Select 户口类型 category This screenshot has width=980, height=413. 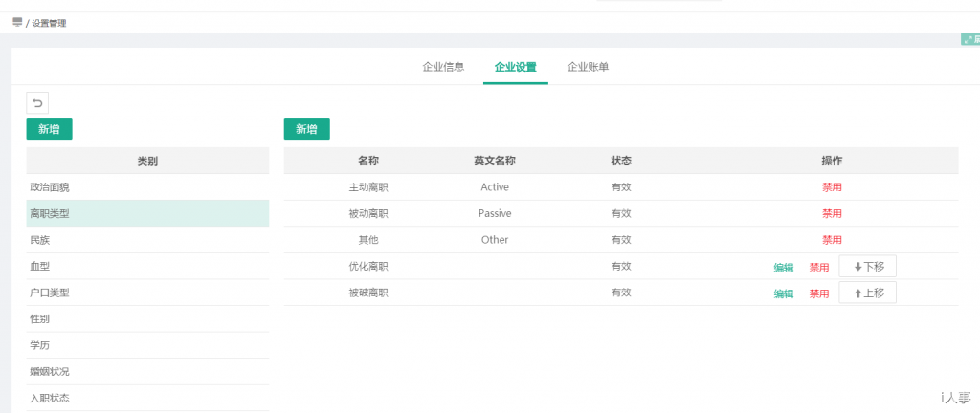[x=147, y=293]
